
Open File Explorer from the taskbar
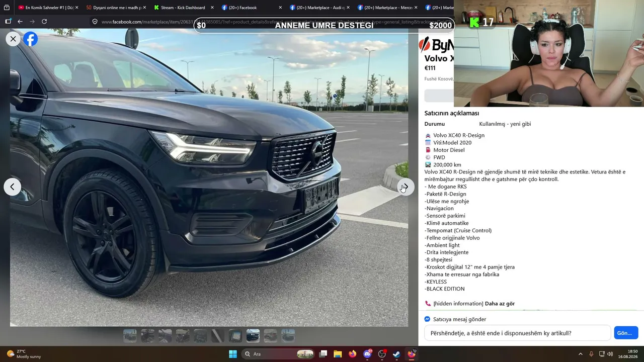(338, 354)
